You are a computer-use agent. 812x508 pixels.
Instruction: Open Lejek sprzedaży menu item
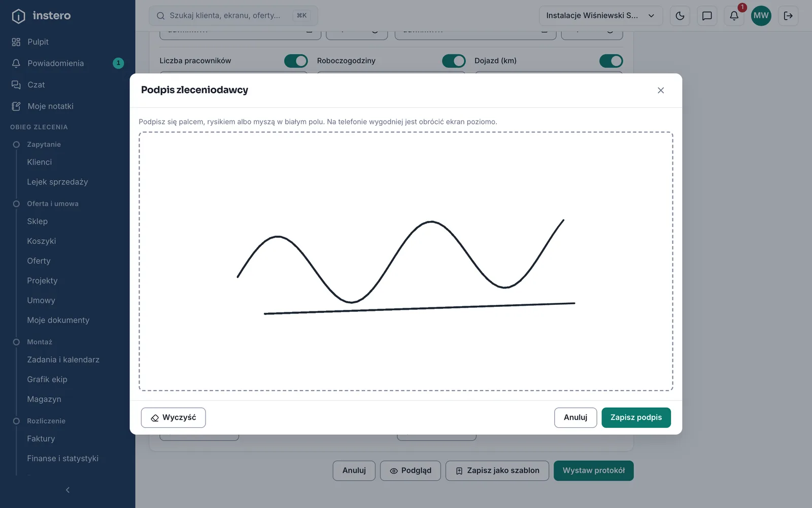(x=57, y=182)
